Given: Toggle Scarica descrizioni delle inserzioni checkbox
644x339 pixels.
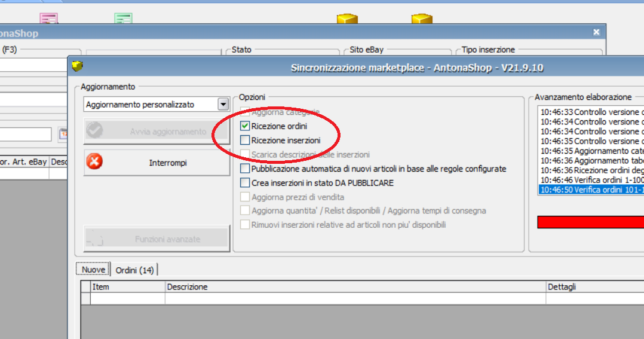Looking at the screenshot, I should click(245, 154).
